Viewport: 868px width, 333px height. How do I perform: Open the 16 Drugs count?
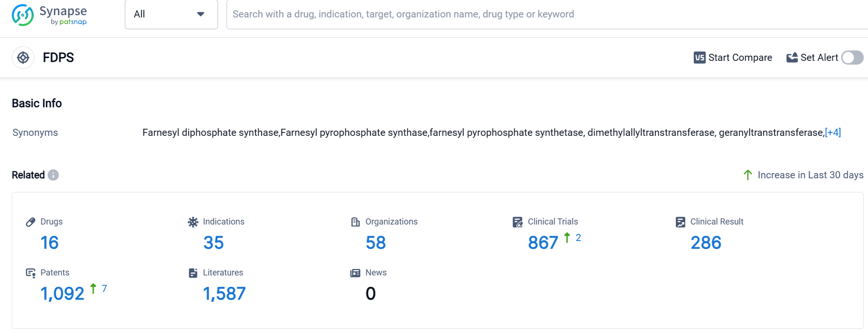point(49,243)
